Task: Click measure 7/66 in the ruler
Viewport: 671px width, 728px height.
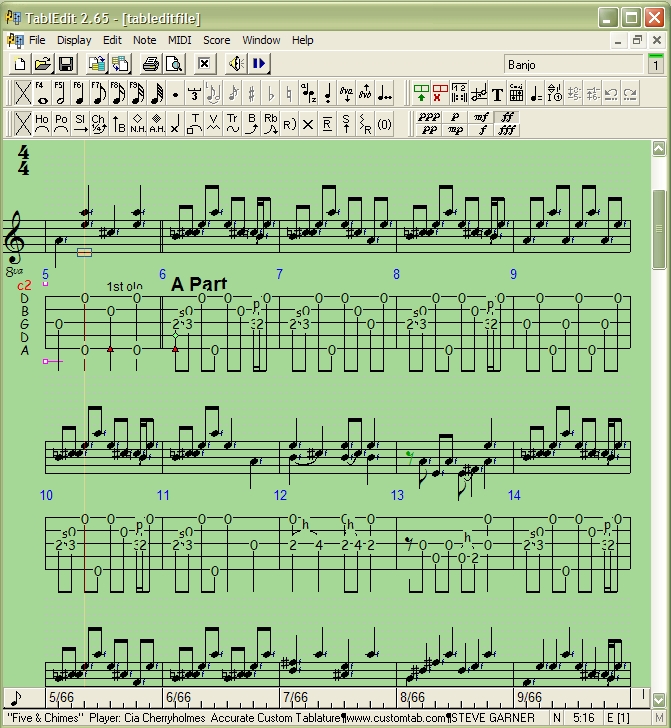Action: point(295,697)
